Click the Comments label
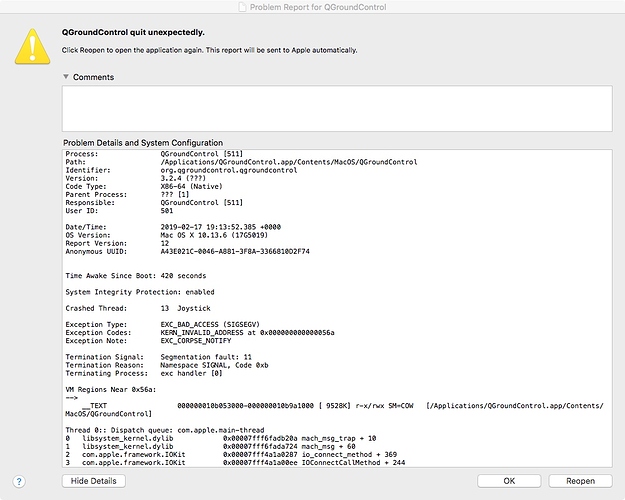This screenshot has height=500, width=625. pos(93,77)
